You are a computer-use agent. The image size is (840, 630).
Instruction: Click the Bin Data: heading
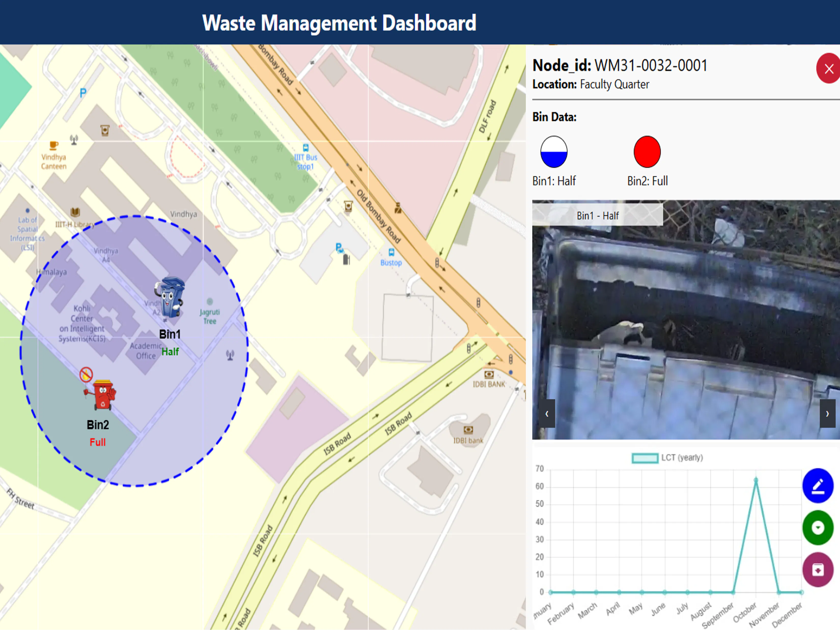point(554,117)
